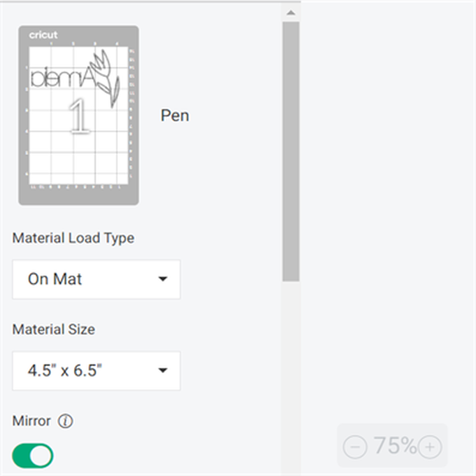Click the cricut logo on the mat
The image size is (476, 476).
coord(43,35)
